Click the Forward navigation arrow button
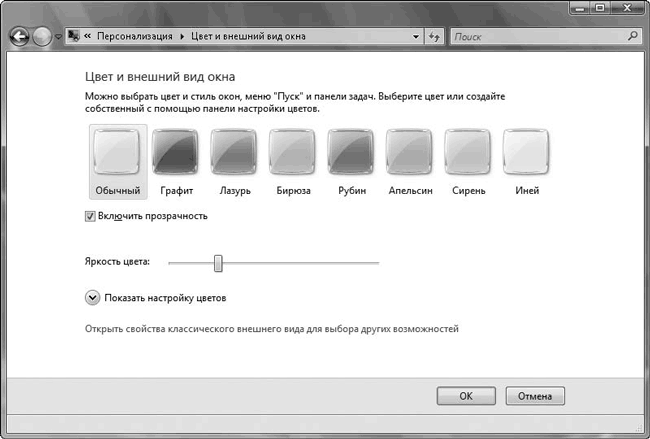The width and height of the screenshot is (650, 439). pyautogui.click(x=42, y=37)
